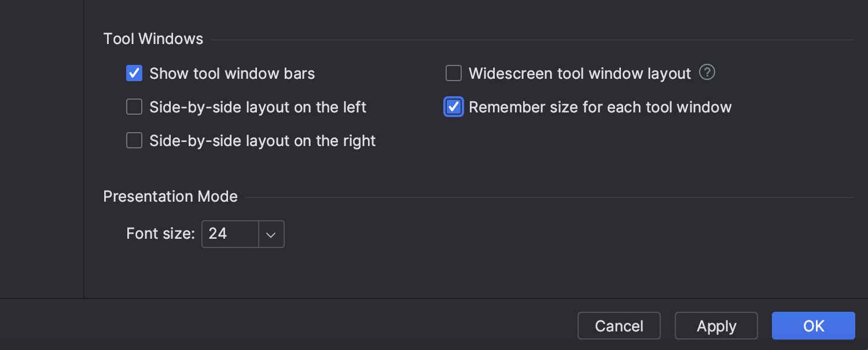Tick the Widescreen tool window layout checkbox
Image resolution: width=868 pixels, height=350 pixels.
tap(454, 74)
